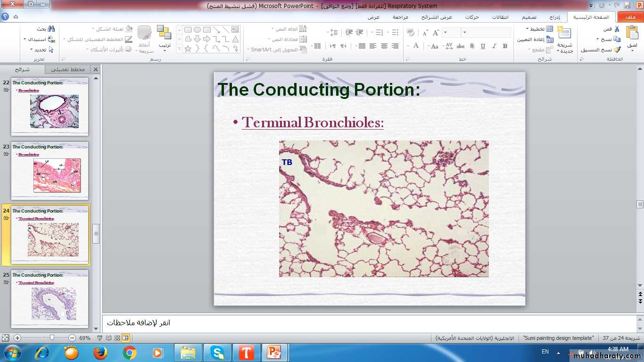This screenshot has height=362, width=644.
Task: Open the font name dropdown
Action: pos(465,33)
